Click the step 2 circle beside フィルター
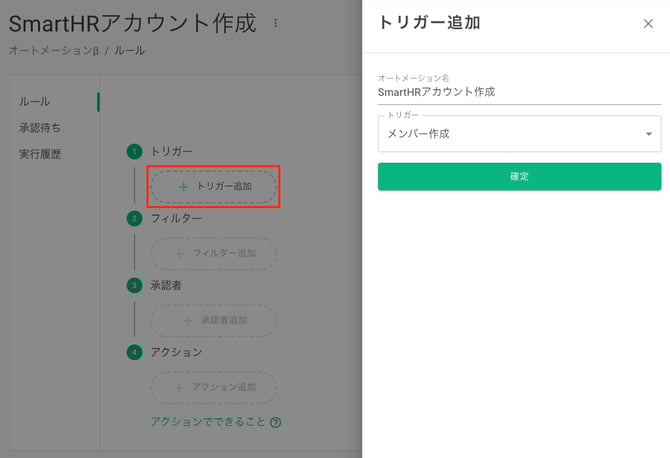 pyautogui.click(x=134, y=218)
